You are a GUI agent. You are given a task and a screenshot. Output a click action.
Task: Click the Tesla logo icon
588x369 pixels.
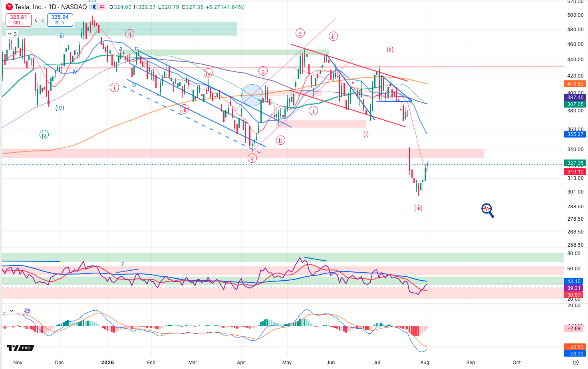(9, 7)
